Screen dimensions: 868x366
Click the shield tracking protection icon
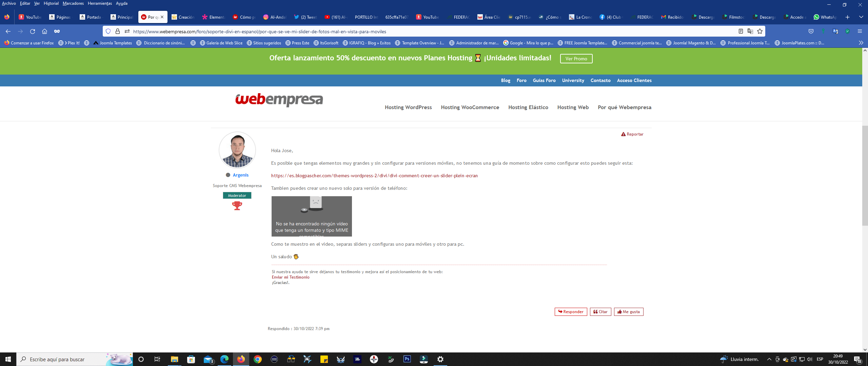coord(108,31)
